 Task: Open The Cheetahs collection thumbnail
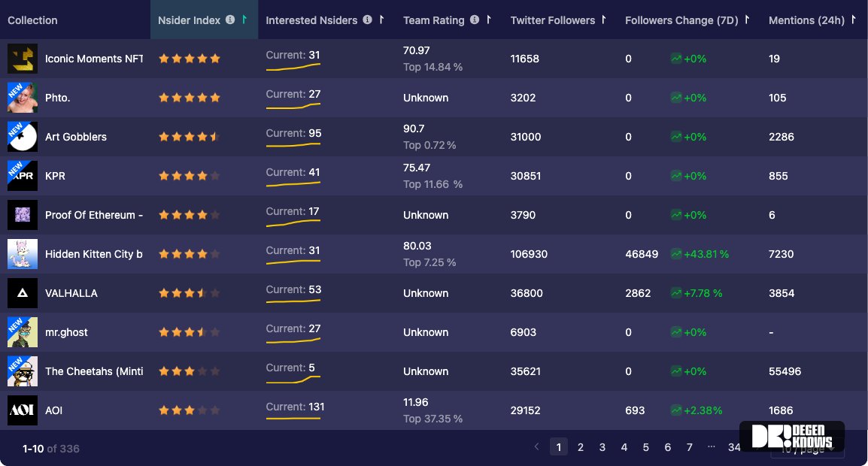[x=22, y=371]
